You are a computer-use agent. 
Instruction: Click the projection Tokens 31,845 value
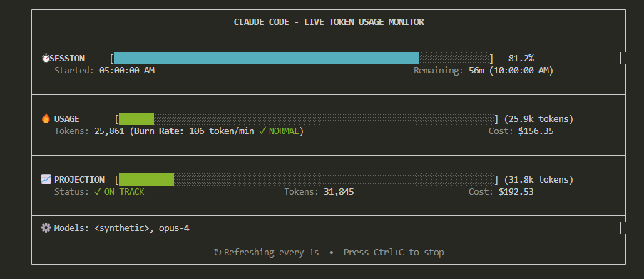click(339, 192)
